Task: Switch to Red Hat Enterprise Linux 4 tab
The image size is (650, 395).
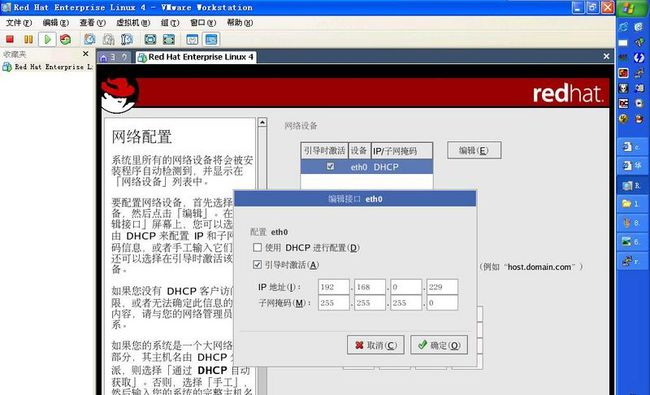Action: 196,57
